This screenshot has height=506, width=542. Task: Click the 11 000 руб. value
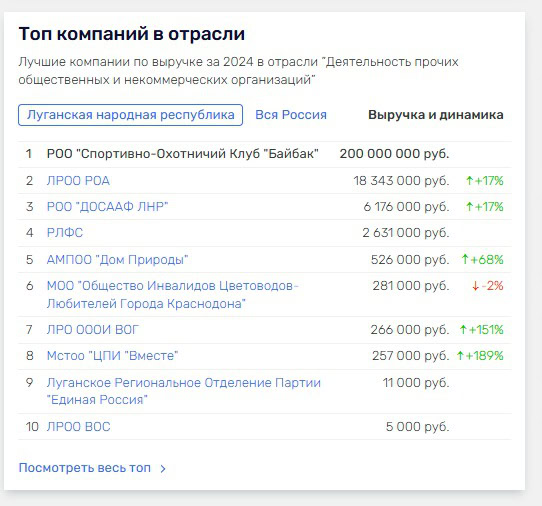416,383
